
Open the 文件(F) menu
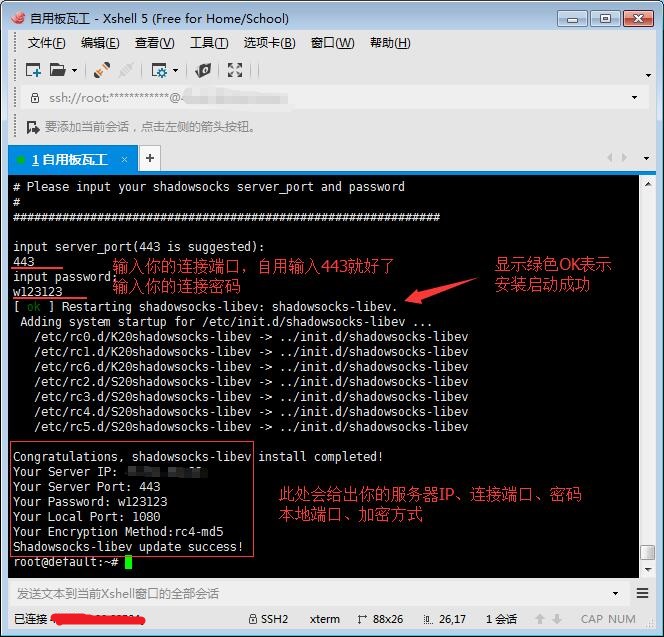[47, 43]
